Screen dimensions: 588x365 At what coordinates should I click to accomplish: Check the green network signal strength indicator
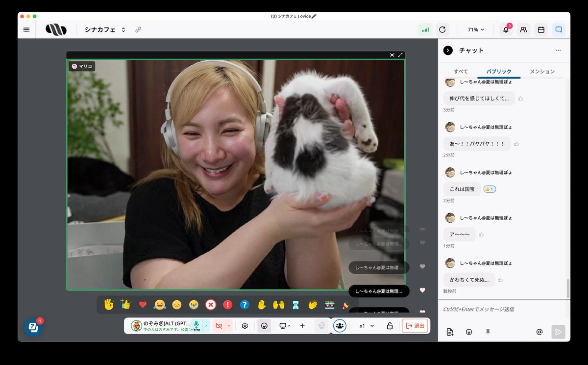(425, 29)
